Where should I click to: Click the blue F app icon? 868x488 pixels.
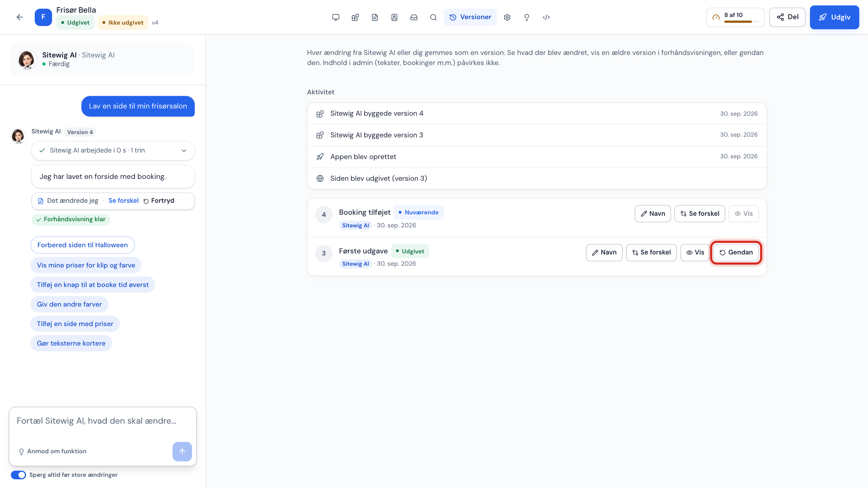click(x=43, y=17)
